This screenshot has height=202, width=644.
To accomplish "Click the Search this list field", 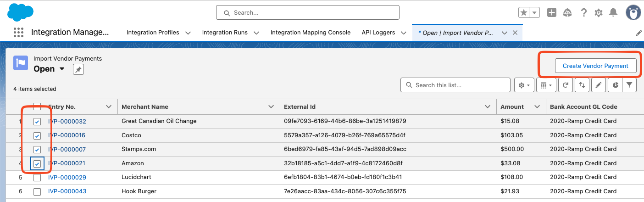I will (455, 85).
